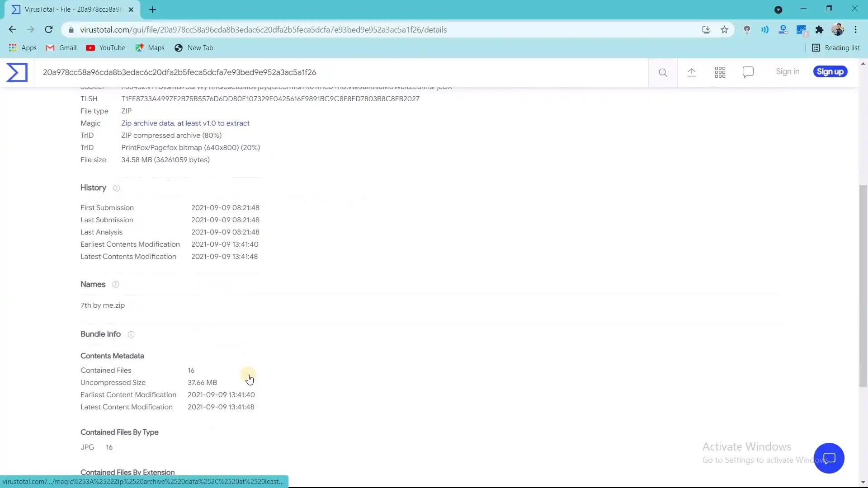The image size is (868, 488).
Task: Click the History info icon
Action: tap(117, 188)
